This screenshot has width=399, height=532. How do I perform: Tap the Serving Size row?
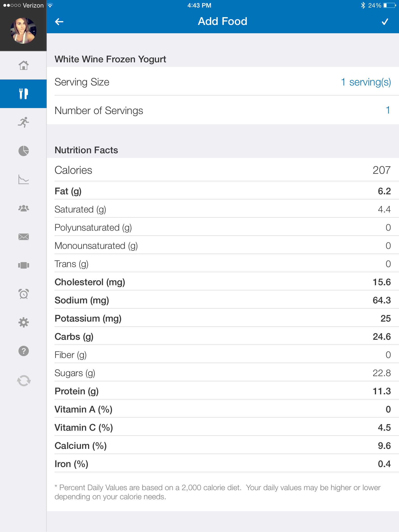point(82,82)
